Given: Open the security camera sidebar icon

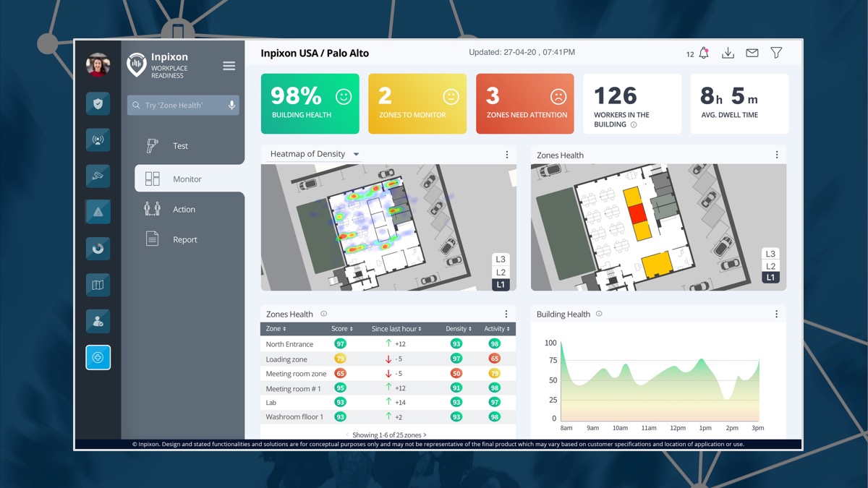Looking at the screenshot, I should [x=98, y=175].
